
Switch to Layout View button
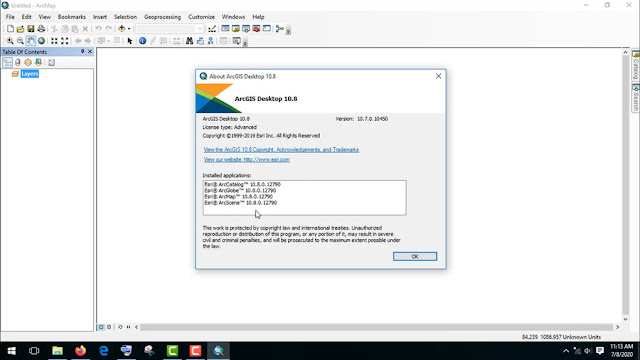[x=109, y=327]
